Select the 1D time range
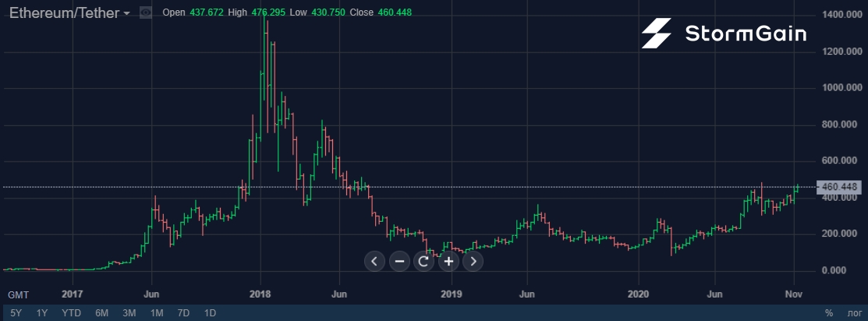Image resolution: width=868 pixels, height=321 pixels. click(x=210, y=313)
